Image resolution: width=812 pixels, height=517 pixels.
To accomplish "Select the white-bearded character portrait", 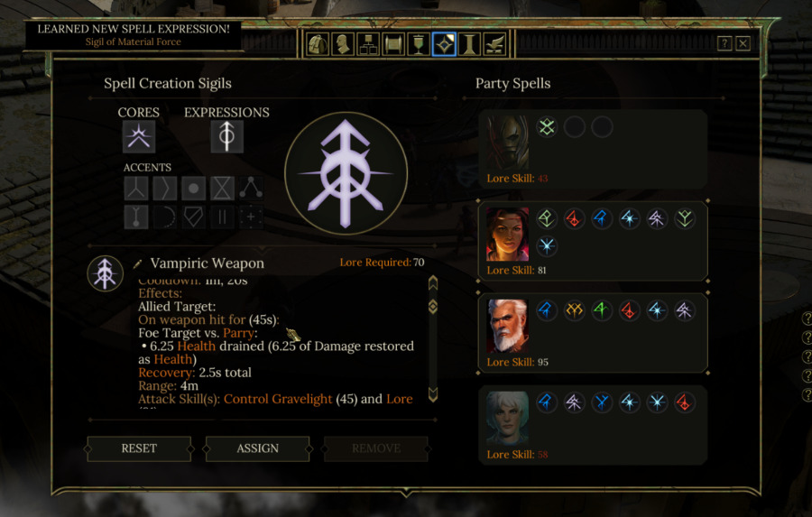I will coord(507,327).
